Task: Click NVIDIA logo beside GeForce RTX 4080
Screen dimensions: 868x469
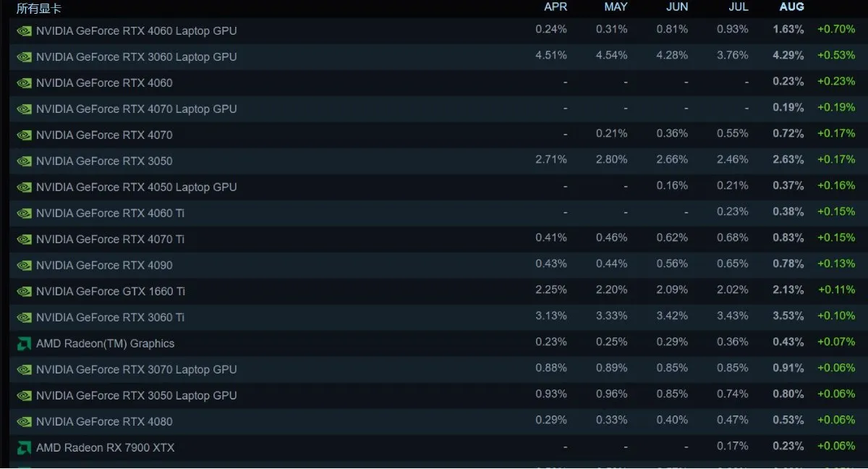Action: pos(24,422)
